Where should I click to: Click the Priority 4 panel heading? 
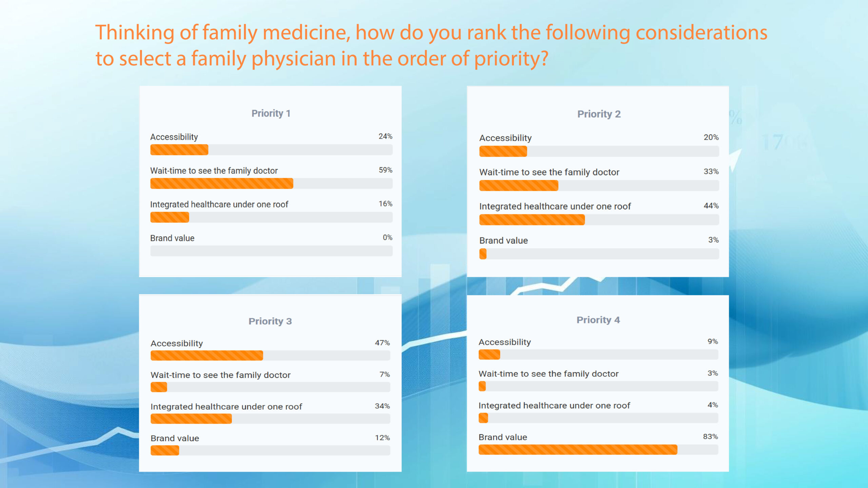(x=598, y=320)
